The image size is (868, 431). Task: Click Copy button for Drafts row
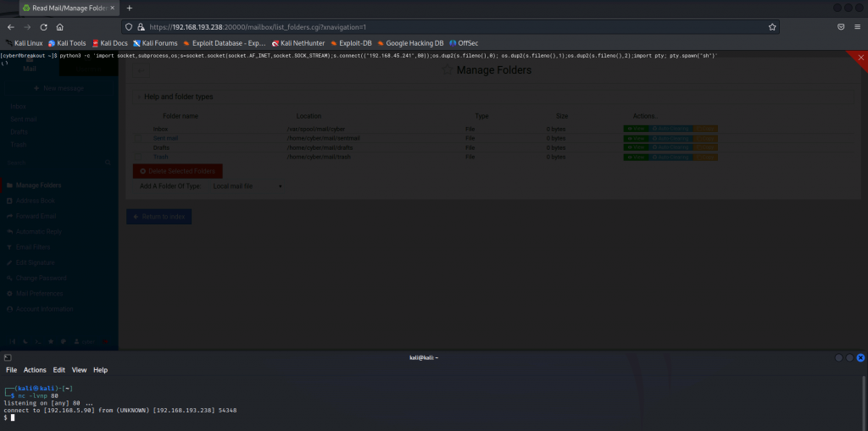click(x=705, y=147)
